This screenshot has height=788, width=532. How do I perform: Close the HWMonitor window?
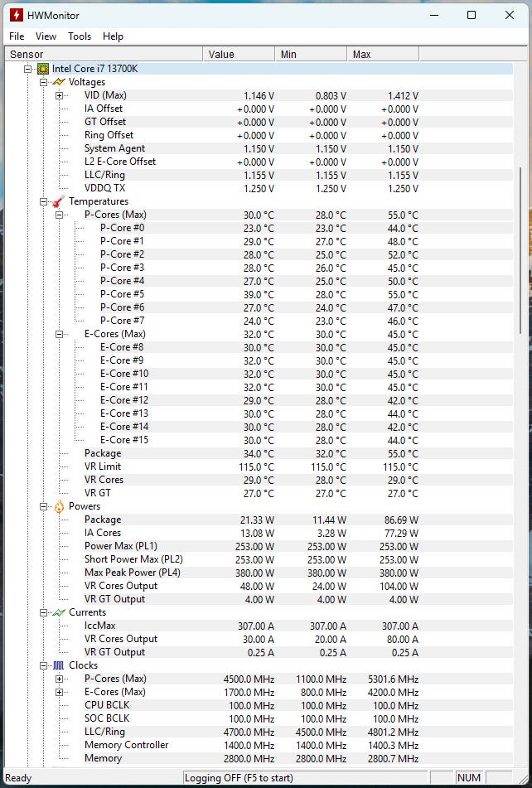pos(510,15)
